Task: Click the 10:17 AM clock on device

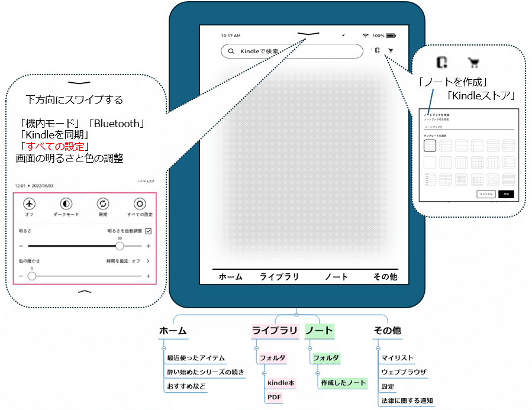Action: [231, 35]
